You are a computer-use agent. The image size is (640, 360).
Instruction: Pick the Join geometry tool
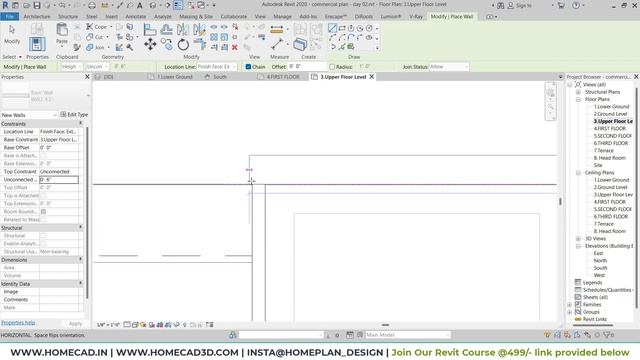point(96,47)
